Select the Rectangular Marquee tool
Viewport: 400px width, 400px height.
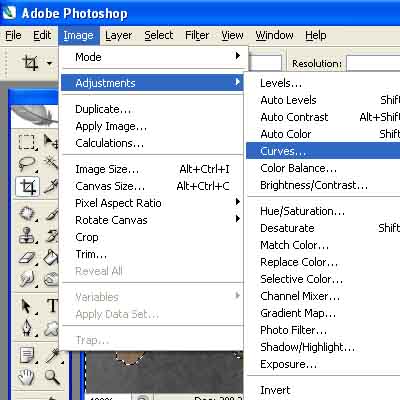pos(27,142)
